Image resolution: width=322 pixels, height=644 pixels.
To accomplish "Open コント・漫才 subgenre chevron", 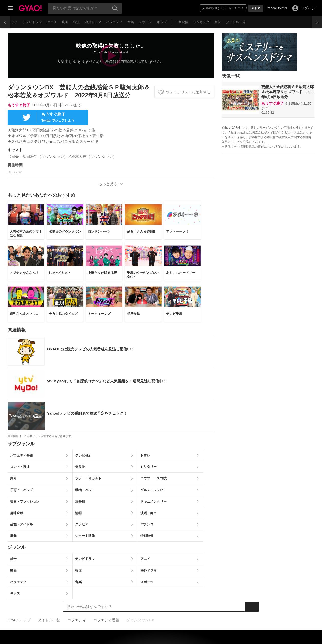I will pos(67,467).
